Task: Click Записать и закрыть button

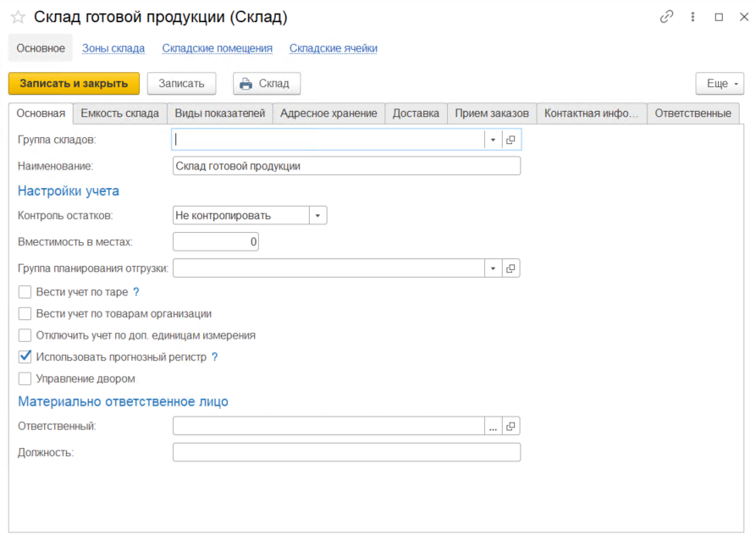Action: tap(74, 83)
